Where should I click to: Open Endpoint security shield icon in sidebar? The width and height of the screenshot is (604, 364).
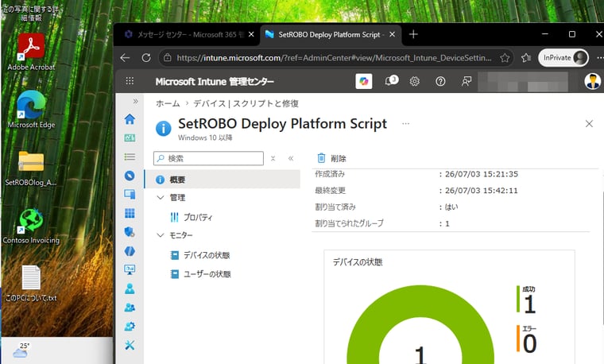[x=130, y=232]
